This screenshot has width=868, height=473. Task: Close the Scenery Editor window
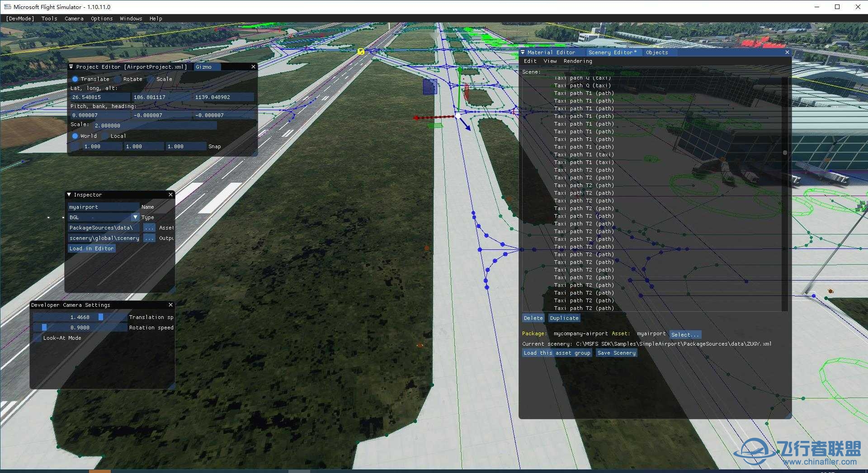(x=787, y=52)
